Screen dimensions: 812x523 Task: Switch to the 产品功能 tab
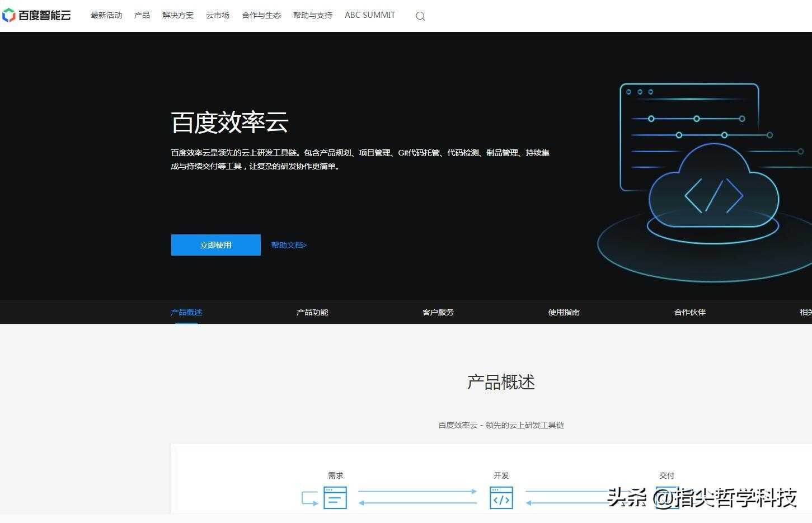(x=312, y=312)
